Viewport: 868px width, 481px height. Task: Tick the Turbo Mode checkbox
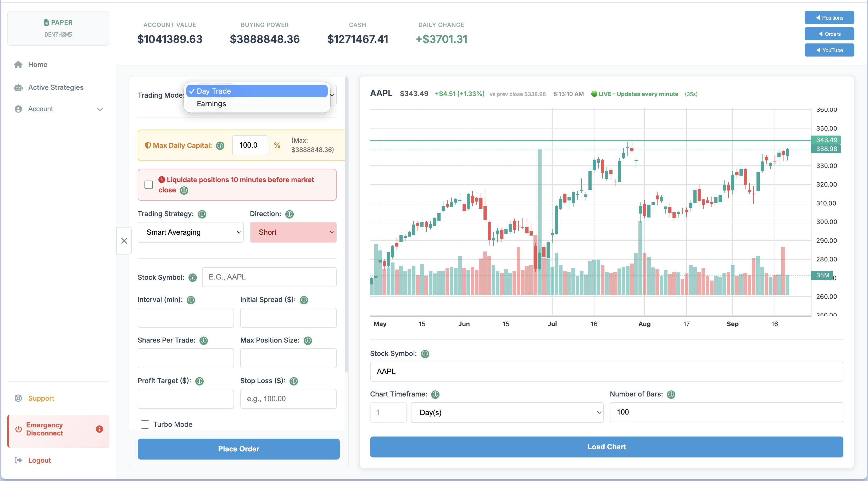[145, 424]
